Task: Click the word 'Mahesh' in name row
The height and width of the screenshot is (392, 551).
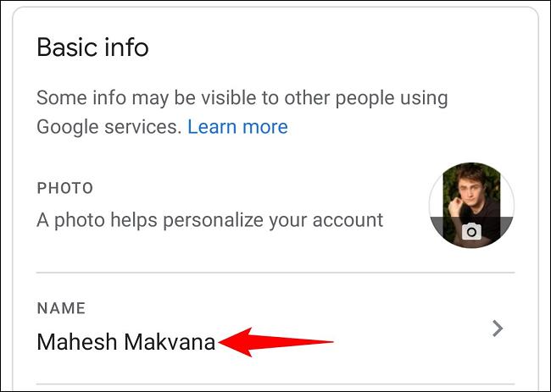Action: 77,342
